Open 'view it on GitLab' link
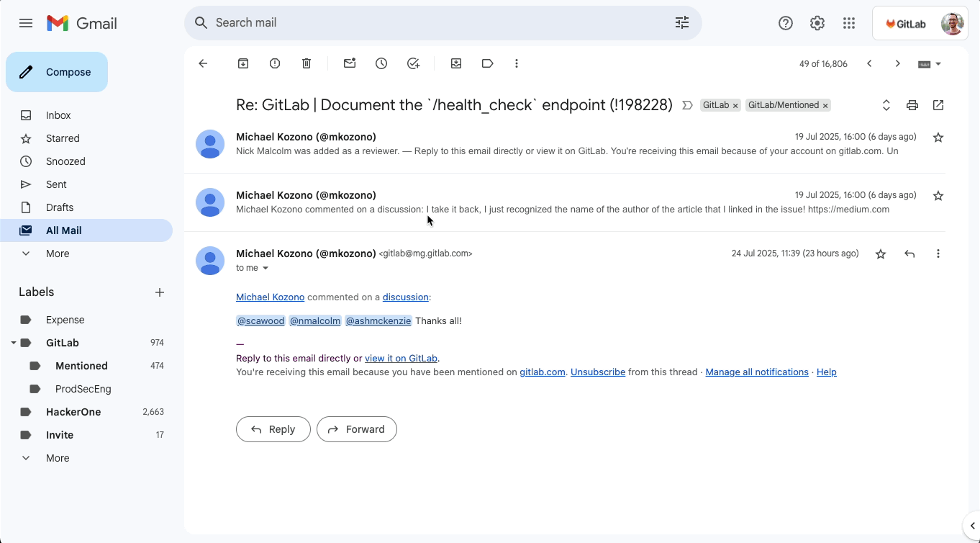Screen dimensions: 980x543 [x=401, y=359]
